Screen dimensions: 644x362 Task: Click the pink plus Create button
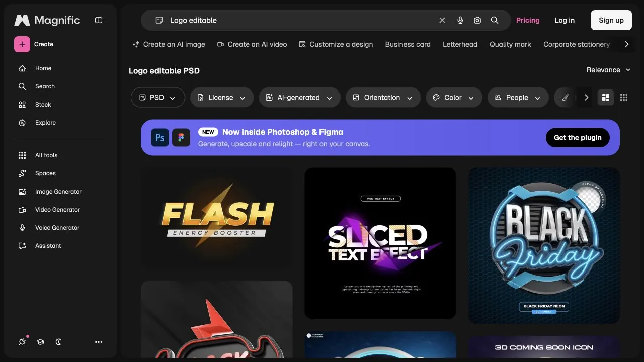(x=22, y=44)
